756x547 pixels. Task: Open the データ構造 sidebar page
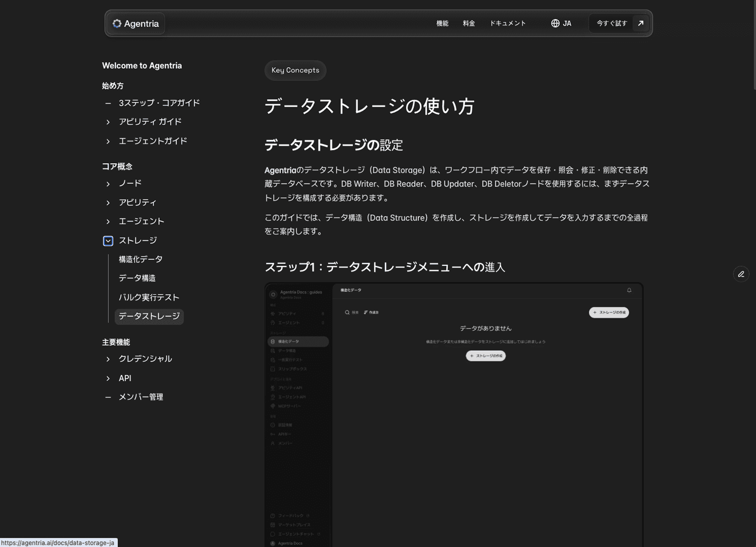(x=137, y=279)
